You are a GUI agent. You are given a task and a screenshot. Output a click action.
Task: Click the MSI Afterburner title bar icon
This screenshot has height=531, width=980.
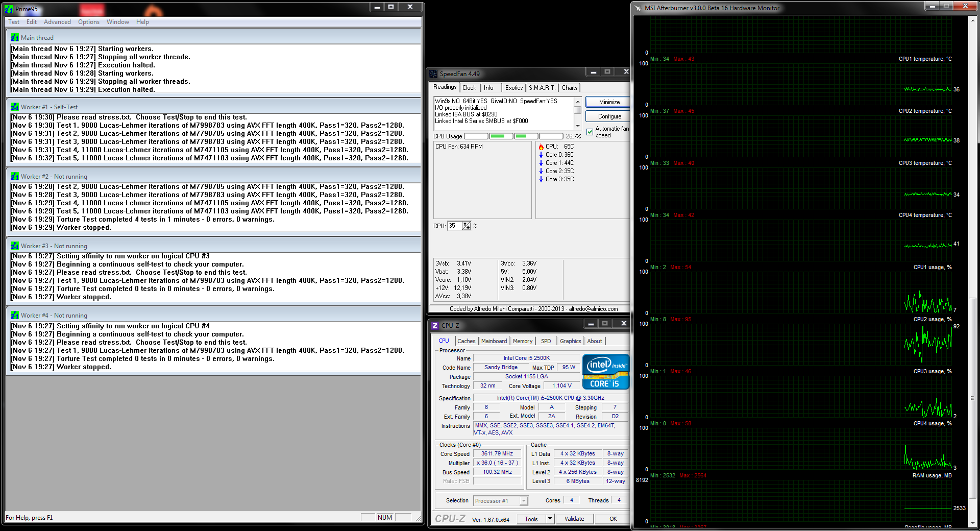[x=638, y=8]
